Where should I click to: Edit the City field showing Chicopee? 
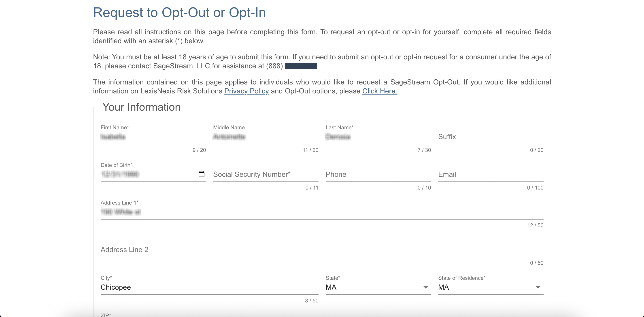tap(210, 287)
